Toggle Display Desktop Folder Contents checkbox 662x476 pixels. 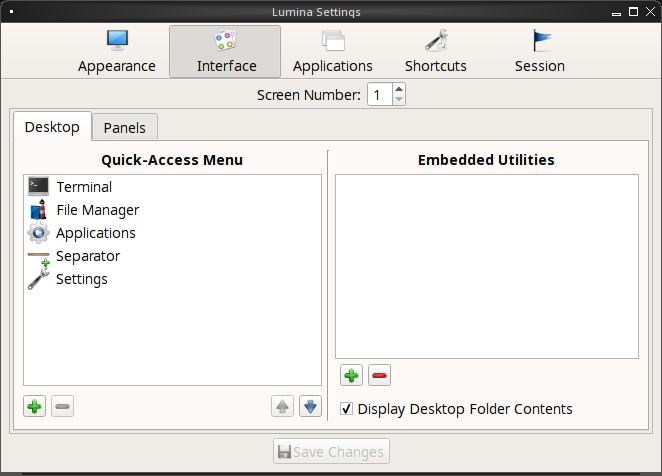point(346,409)
